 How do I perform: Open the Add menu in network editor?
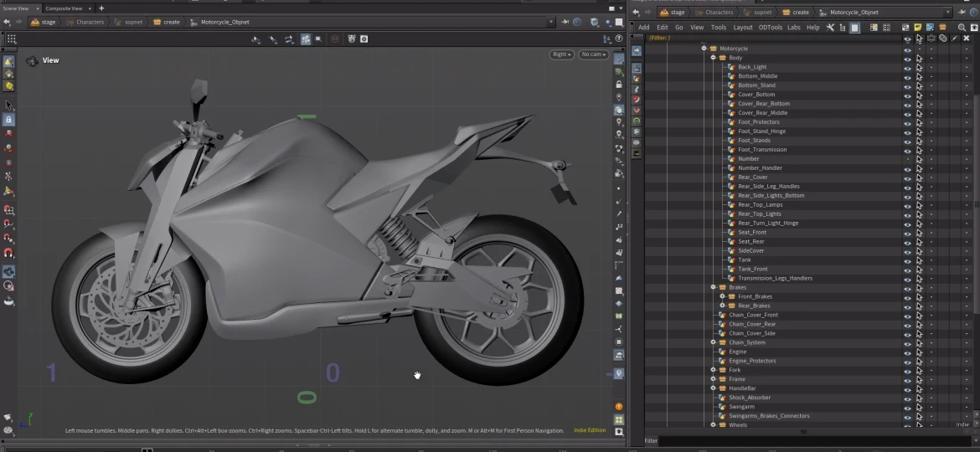644,28
